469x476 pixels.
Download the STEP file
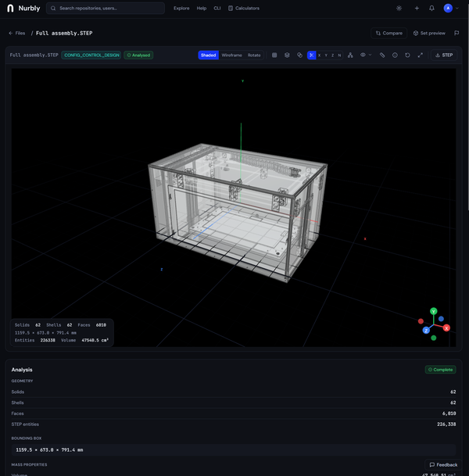click(444, 55)
